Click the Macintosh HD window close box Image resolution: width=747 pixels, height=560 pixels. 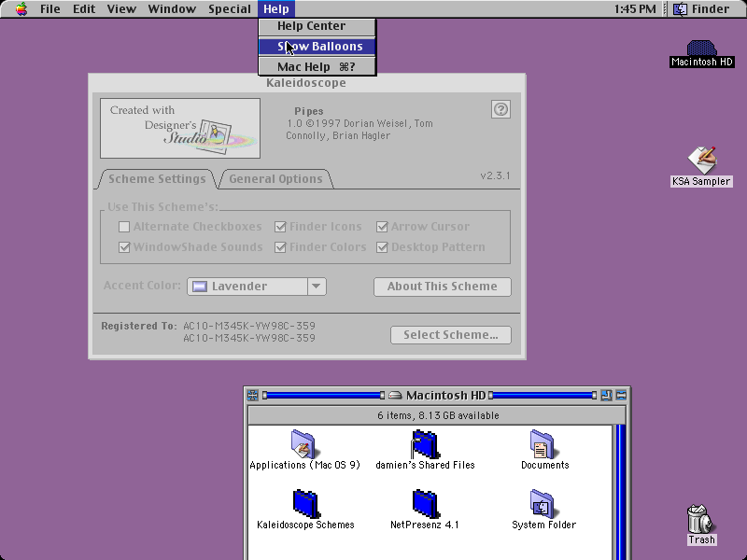(253, 395)
